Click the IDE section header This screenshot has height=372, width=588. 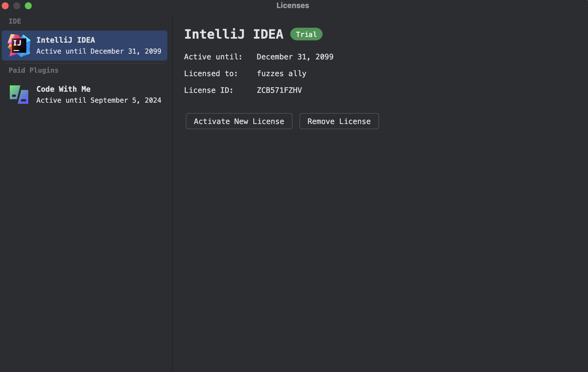(x=15, y=21)
